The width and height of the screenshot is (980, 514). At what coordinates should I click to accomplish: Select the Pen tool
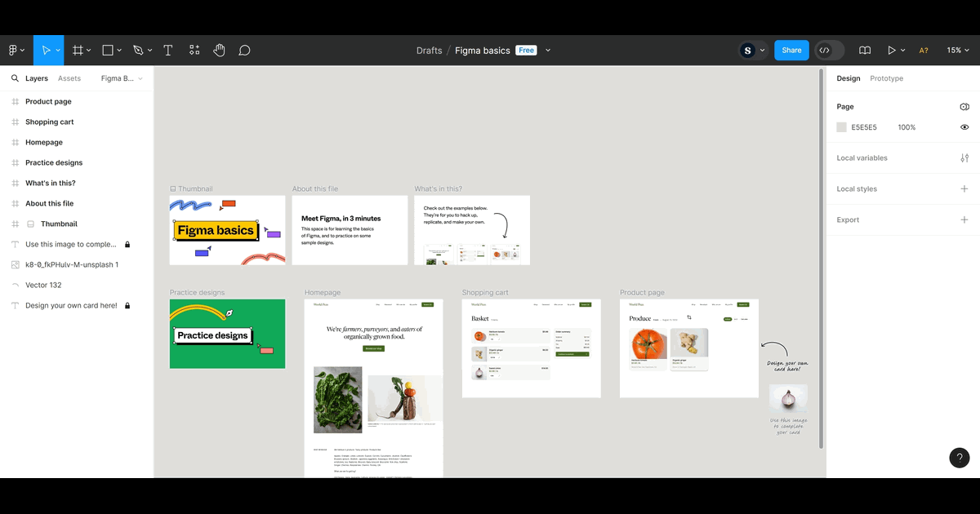137,51
